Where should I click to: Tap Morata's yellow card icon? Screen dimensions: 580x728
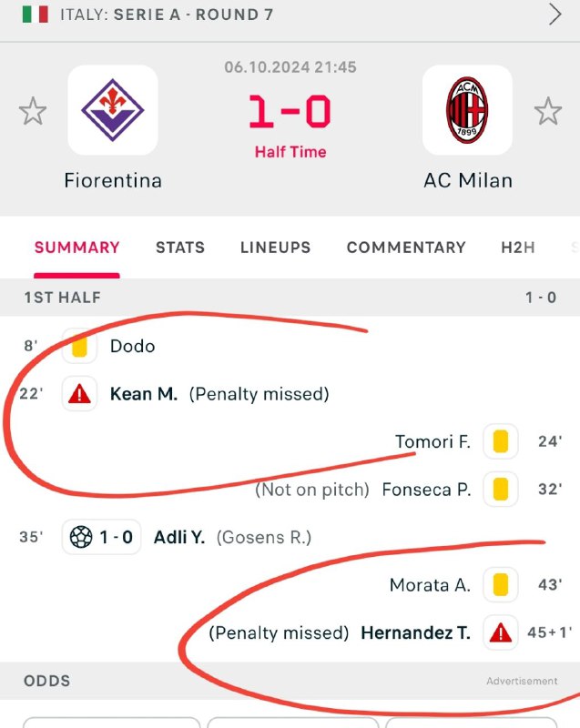(500, 585)
